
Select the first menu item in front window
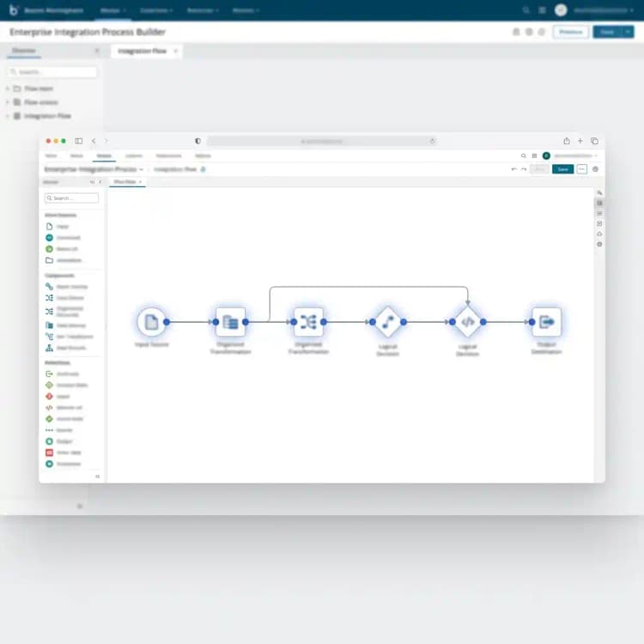pyautogui.click(x=51, y=155)
